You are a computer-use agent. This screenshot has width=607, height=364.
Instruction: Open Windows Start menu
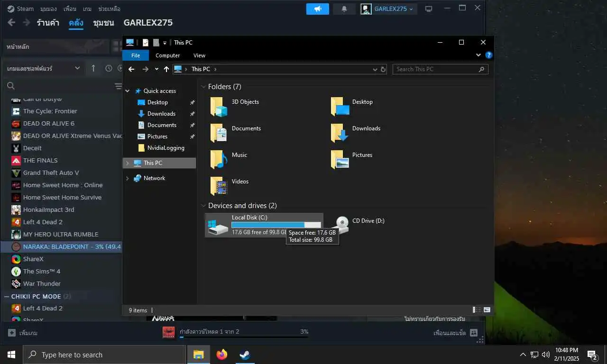11,355
